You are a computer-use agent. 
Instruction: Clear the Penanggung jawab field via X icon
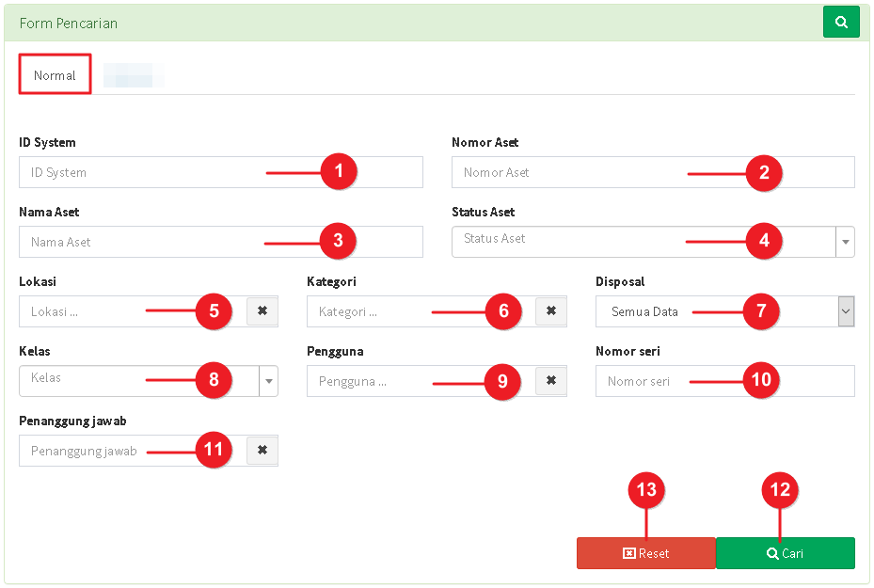pyautogui.click(x=262, y=450)
